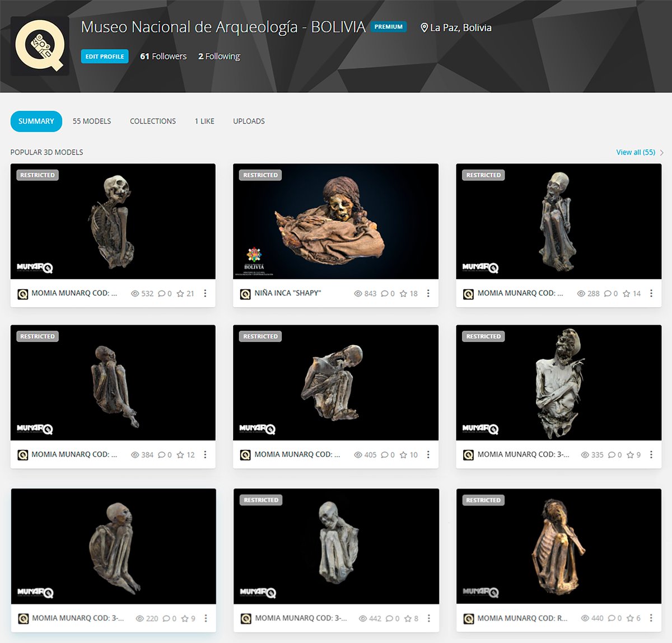Screen dimensions: 672x643
Task: Open the thumbnail of the 440-views mummy model
Action: point(559,546)
